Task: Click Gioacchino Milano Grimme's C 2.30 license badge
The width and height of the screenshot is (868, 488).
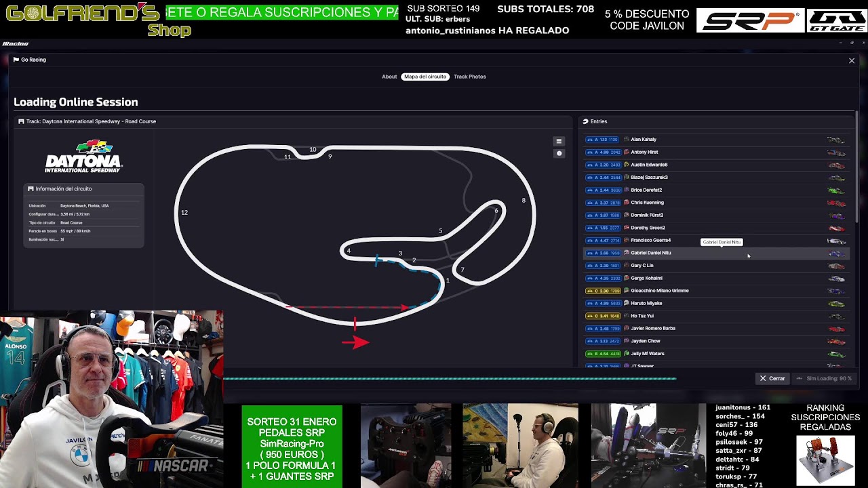Action: pyautogui.click(x=603, y=291)
